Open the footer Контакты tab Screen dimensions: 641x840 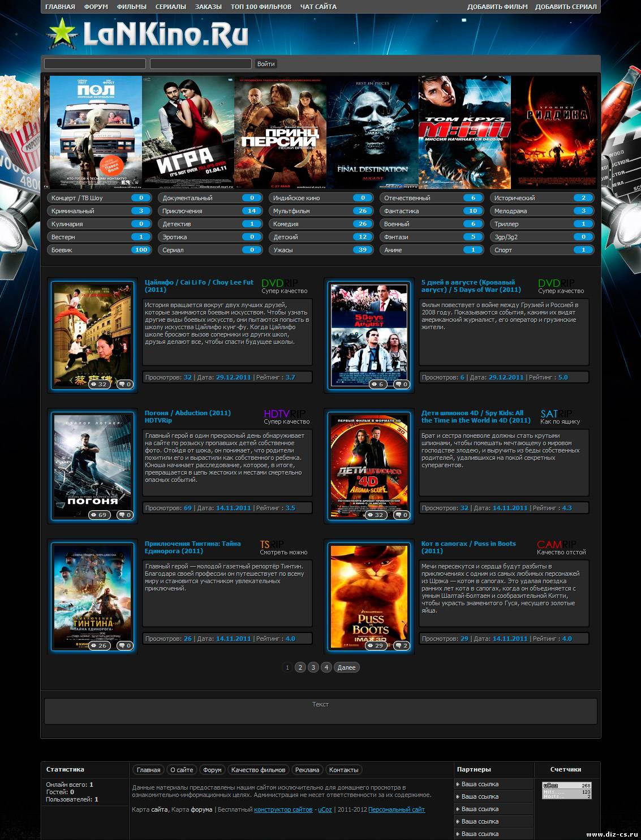[x=344, y=770]
